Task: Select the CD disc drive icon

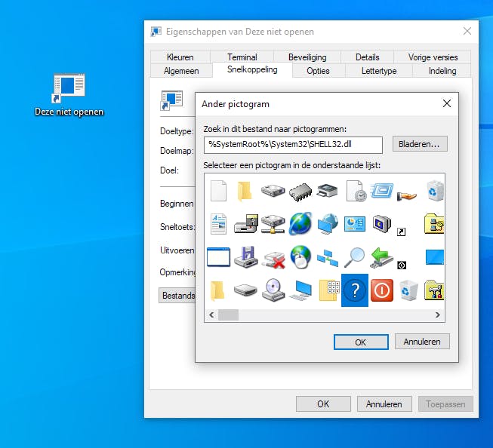Action: point(273,290)
